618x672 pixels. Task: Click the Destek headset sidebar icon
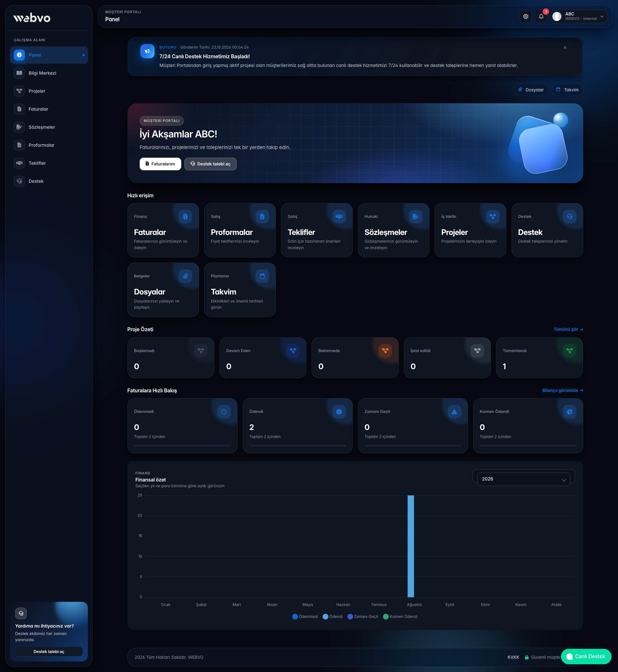(x=19, y=181)
